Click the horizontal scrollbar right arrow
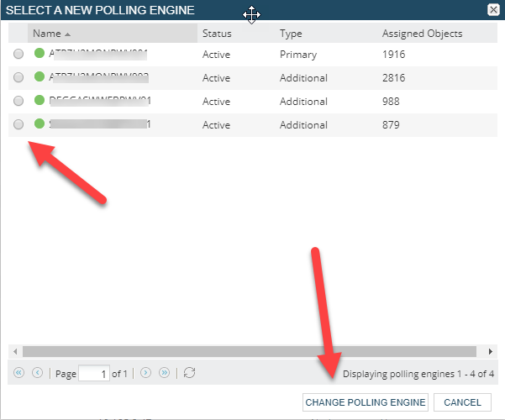 coord(490,351)
